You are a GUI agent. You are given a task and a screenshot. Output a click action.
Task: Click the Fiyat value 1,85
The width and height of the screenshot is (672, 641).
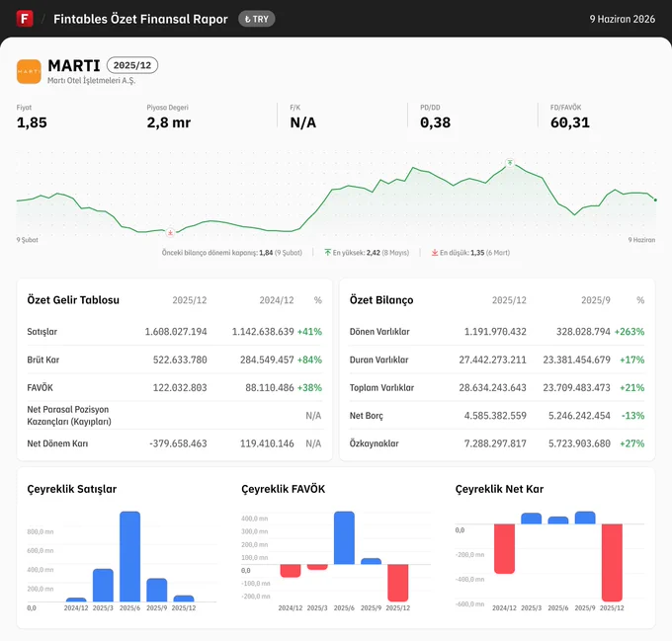pos(32,122)
